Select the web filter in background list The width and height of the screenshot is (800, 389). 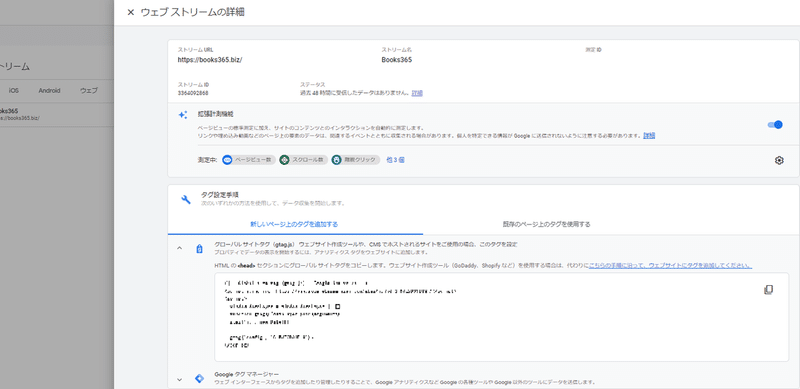point(89,90)
